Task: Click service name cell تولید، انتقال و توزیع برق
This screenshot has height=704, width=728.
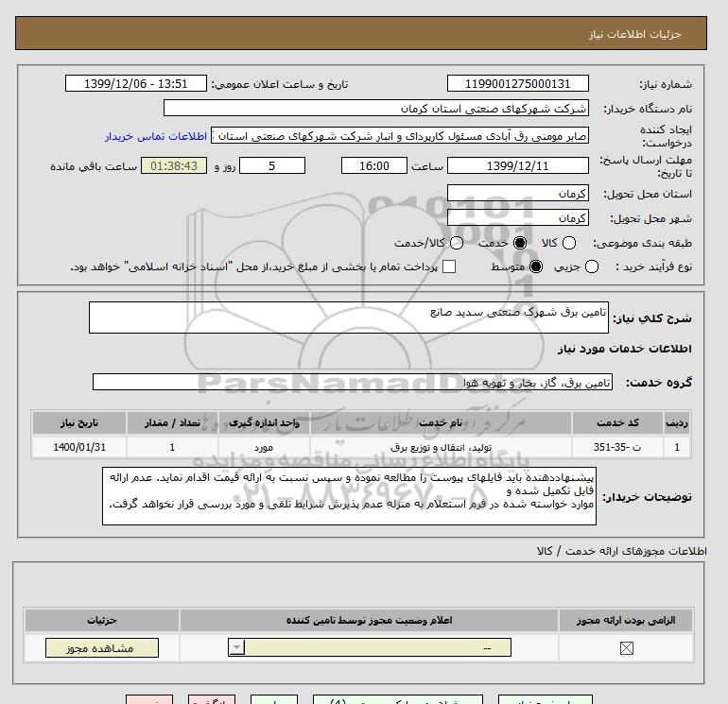Action: (441, 447)
